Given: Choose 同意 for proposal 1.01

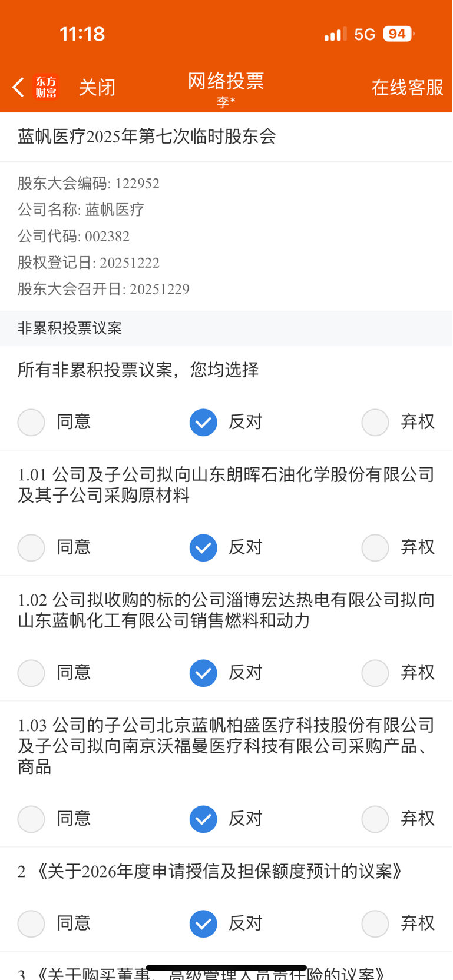Looking at the screenshot, I should tap(31, 547).
